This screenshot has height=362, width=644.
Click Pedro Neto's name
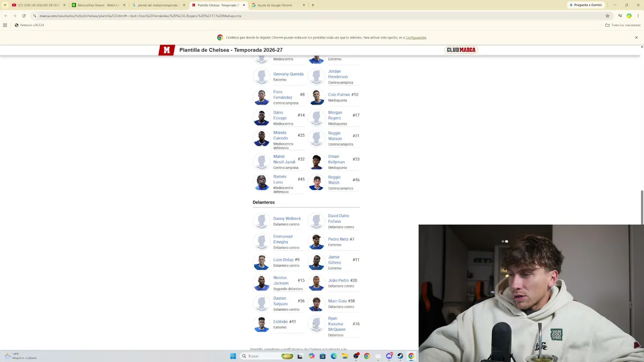tap(338, 239)
